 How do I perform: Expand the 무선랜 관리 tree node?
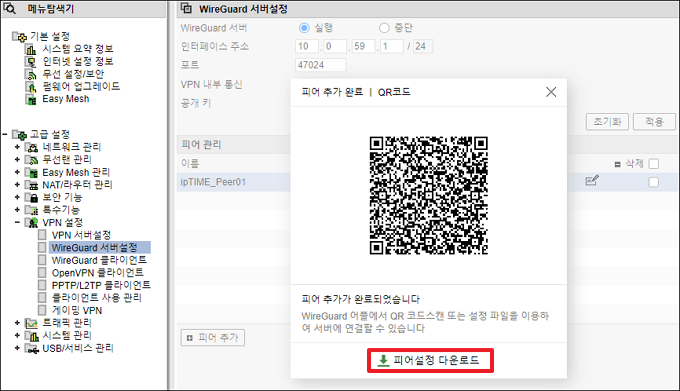tap(17, 160)
